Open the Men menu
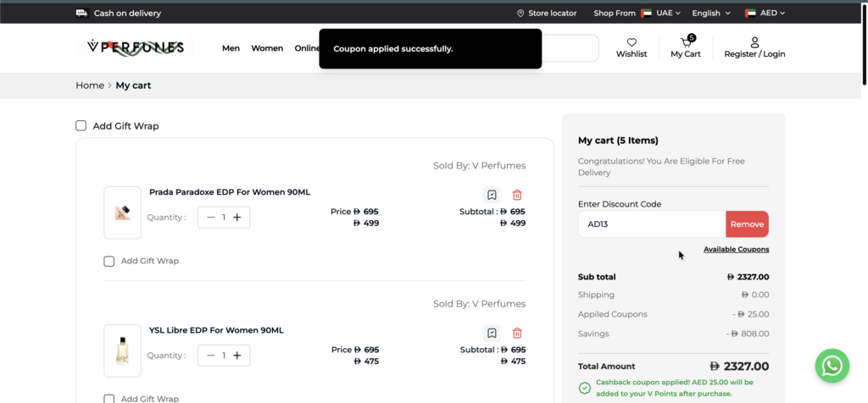The height and width of the screenshot is (403, 868). [231, 48]
